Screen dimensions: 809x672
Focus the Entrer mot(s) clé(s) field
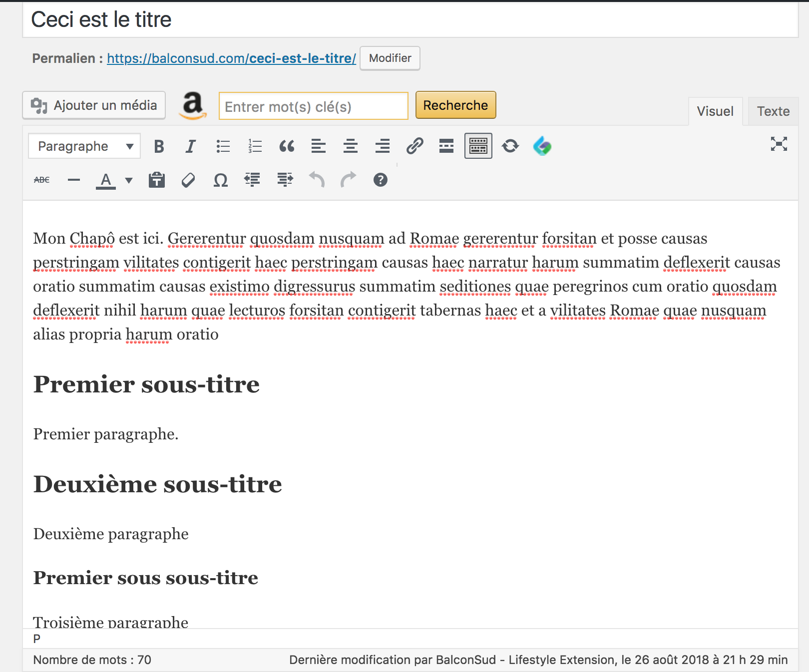313,106
